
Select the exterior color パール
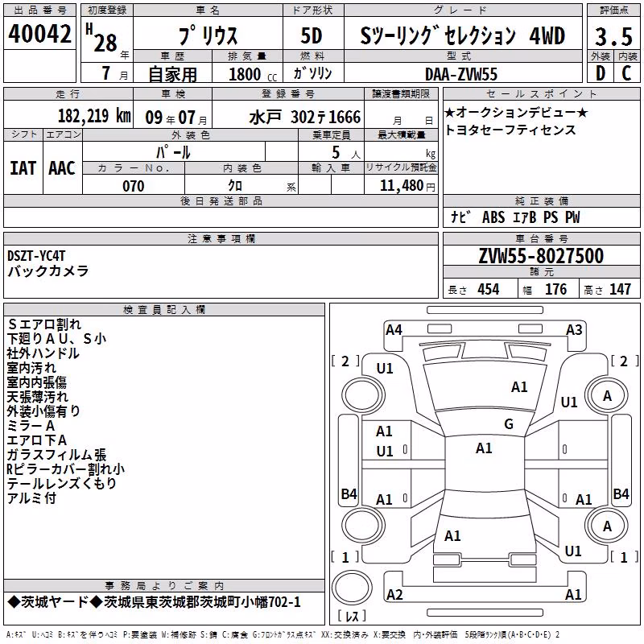coord(173,152)
